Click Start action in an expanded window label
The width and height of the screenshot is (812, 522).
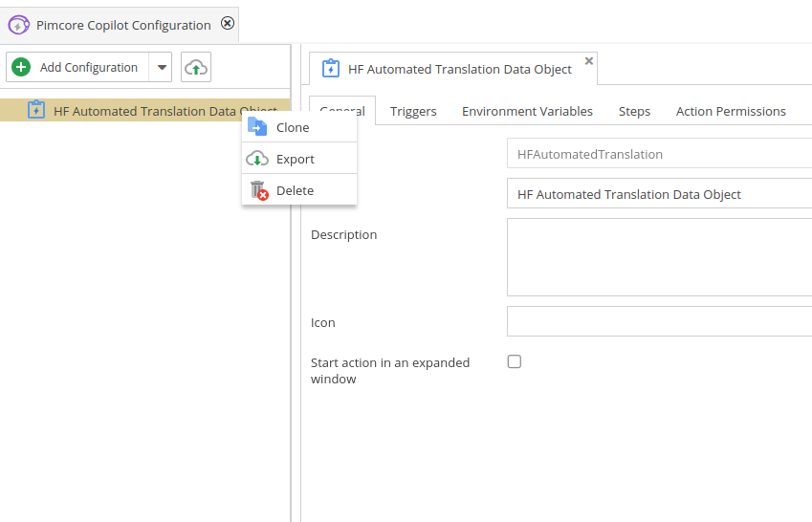pyautogui.click(x=390, y=371)
